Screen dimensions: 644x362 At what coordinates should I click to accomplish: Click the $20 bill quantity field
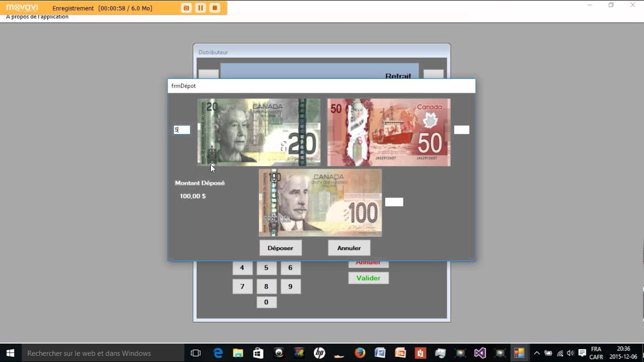[x=182, y=130]
